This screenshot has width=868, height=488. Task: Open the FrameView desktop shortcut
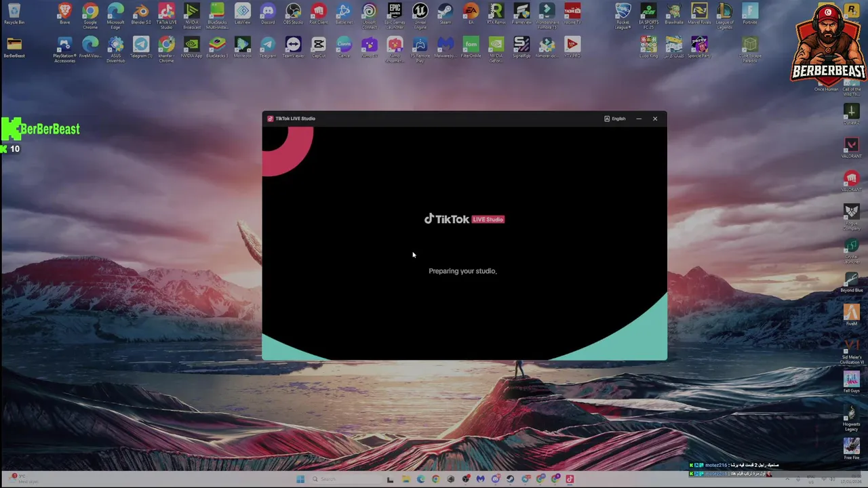pos(521,14)
